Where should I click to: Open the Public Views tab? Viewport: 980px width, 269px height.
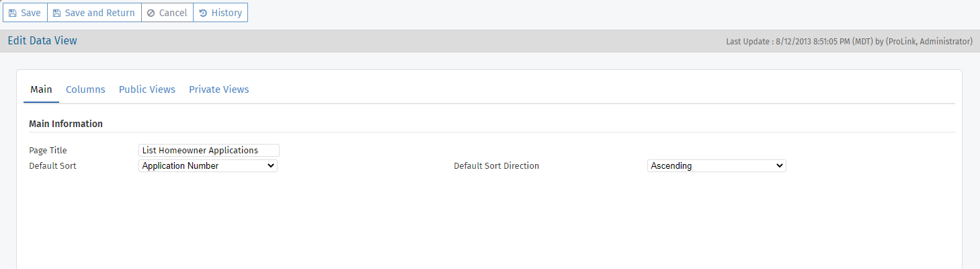(x=147, y=89)
